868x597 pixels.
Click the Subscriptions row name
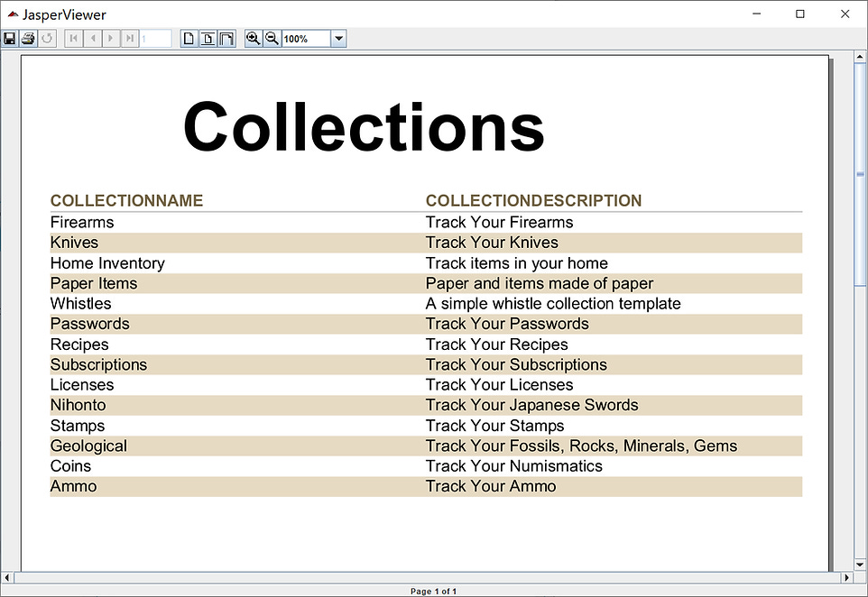(98, 364)
